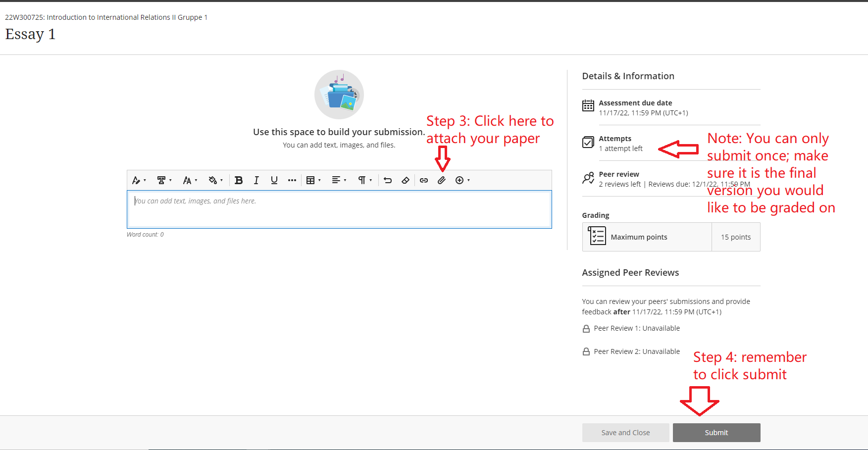
Task: Click the lock icon for Peer Review 1
Action: 586,329
